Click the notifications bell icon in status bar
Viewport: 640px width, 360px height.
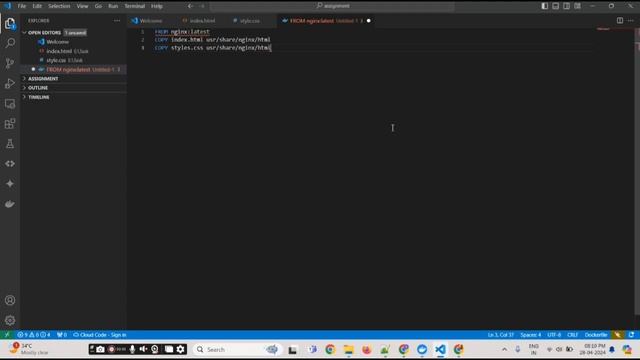click(631, 335)
